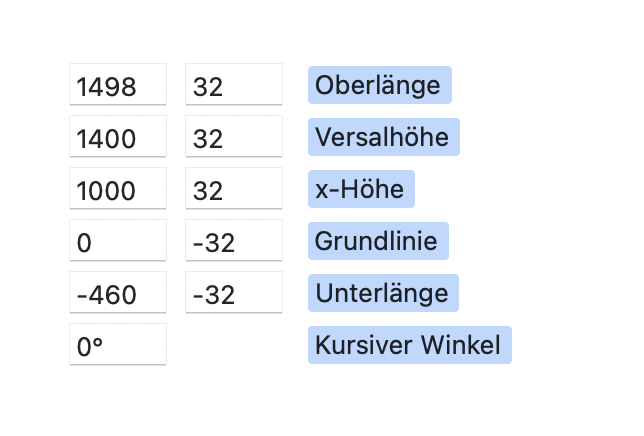Click the x-Höhe label
Screen dimensions: 644x436
click(x=360, y=189)
